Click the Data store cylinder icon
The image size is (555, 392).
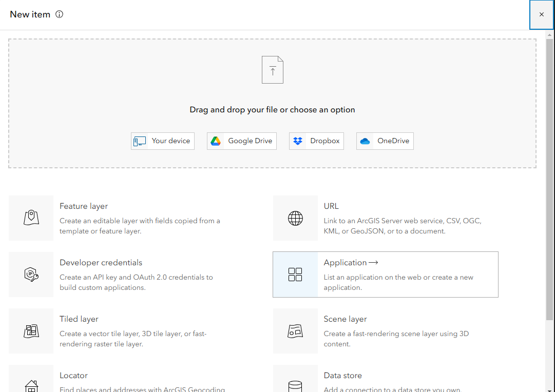coord(295,385)
